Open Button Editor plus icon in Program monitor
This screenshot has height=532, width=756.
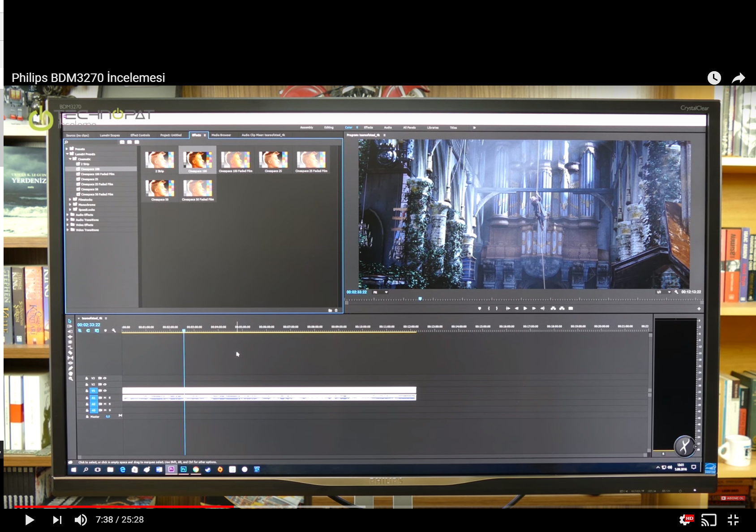click(x=699, y=309)
